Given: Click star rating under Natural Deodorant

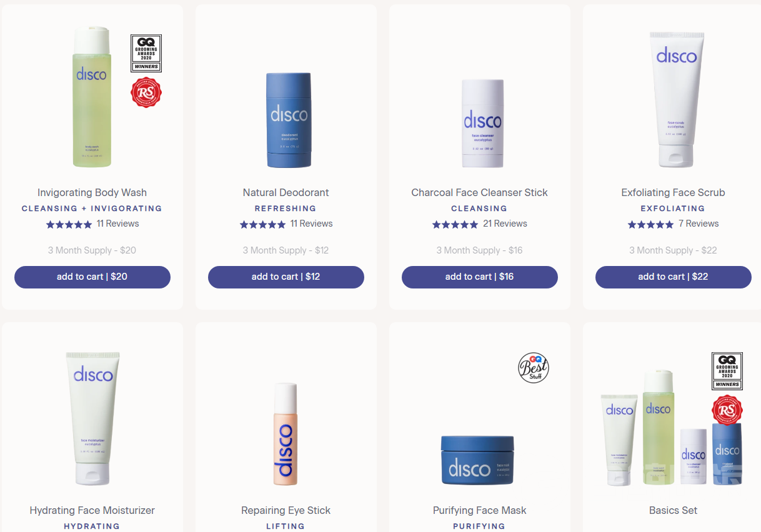Looking at the screenshot, I should pos(262,224).
